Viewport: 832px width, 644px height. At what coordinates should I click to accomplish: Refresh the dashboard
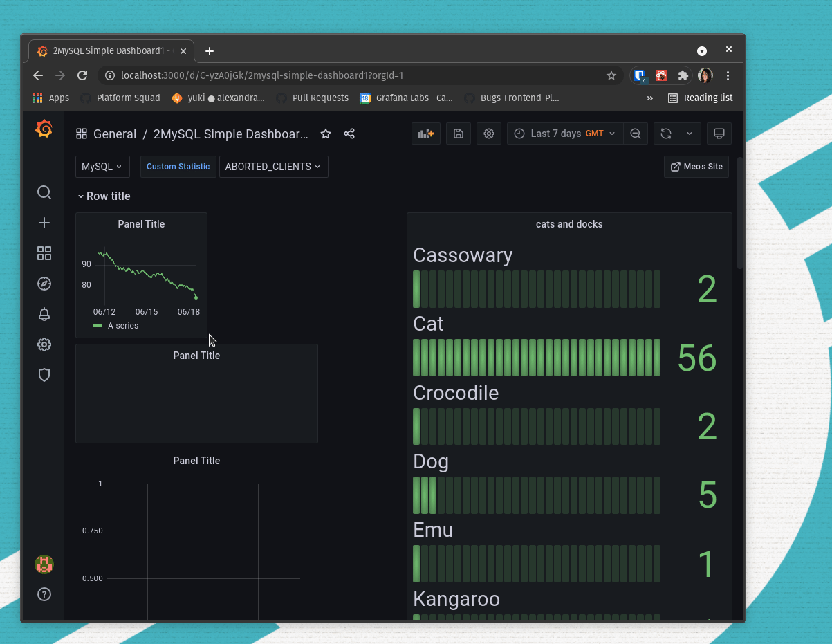click(666, 134)
